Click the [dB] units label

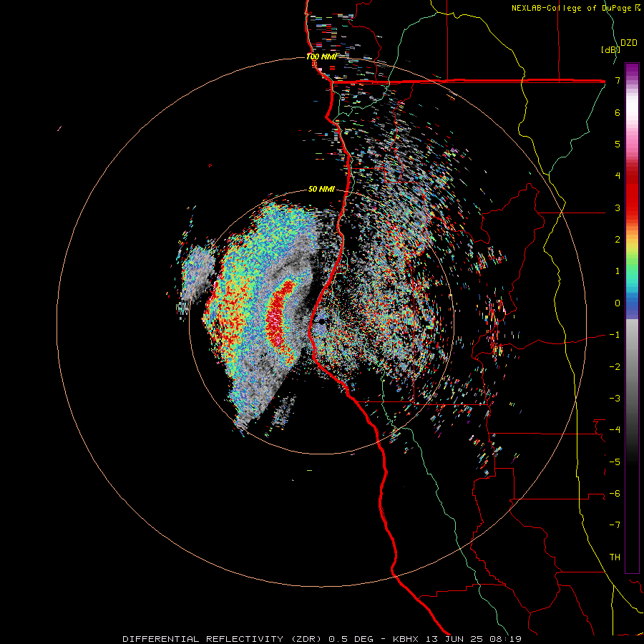coord(610,49)
